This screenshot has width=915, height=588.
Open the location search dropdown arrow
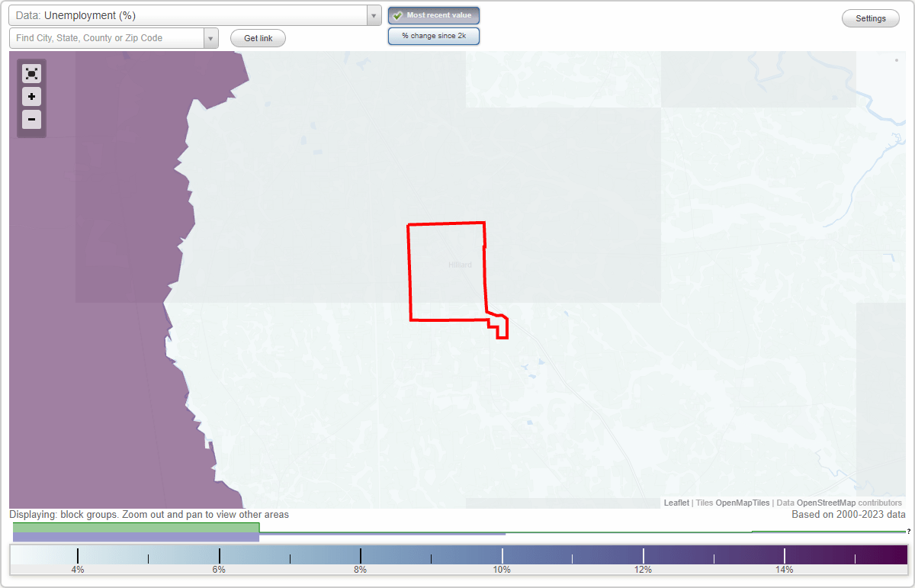pos(210,37)
